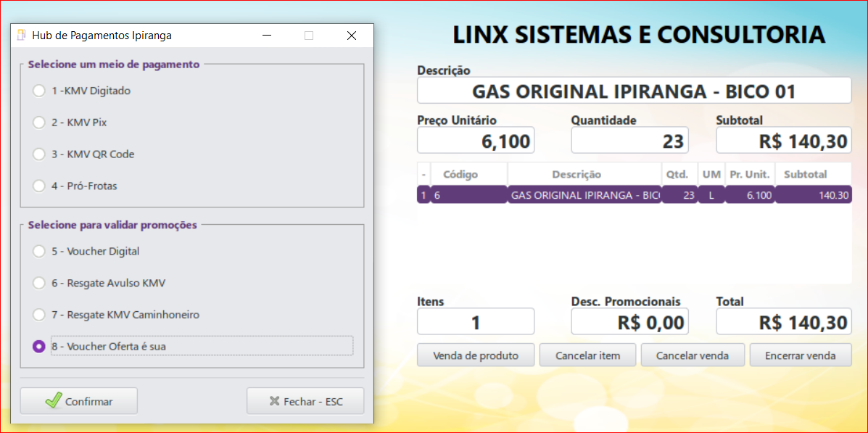The height and width of the screenshot is (433, 868).
Task: Click the Descrição column header in the table
Action: pos(584,174)
